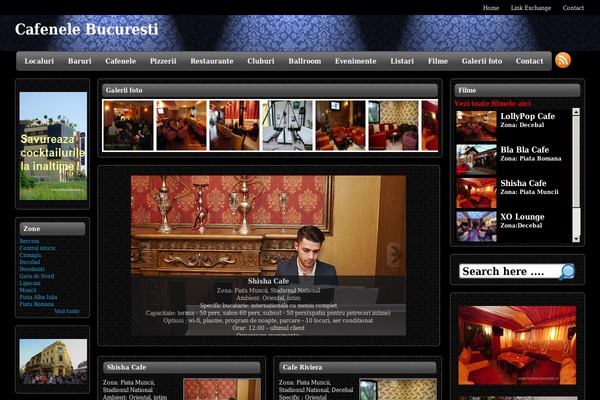Click the Shisha Cafe slideshow caption title
The width and height of the screenshot is (600, 400).
tap(268, 281)
